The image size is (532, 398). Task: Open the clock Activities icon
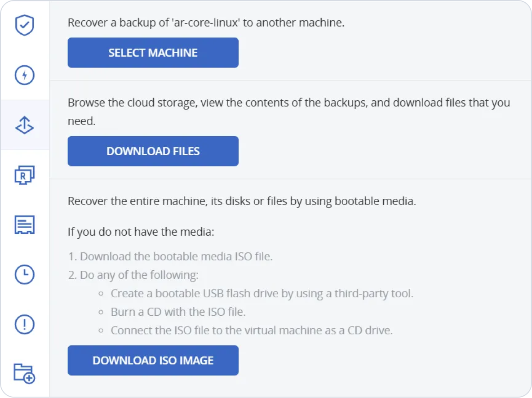(25, 274)
